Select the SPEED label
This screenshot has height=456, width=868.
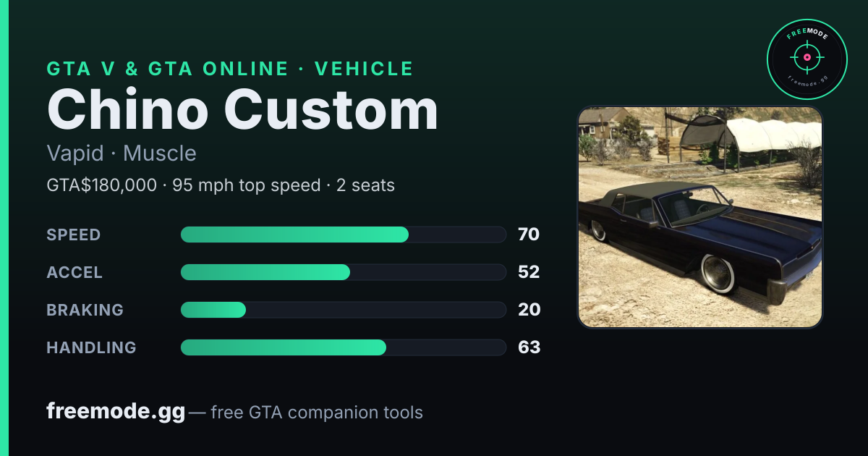coord(74,235)
